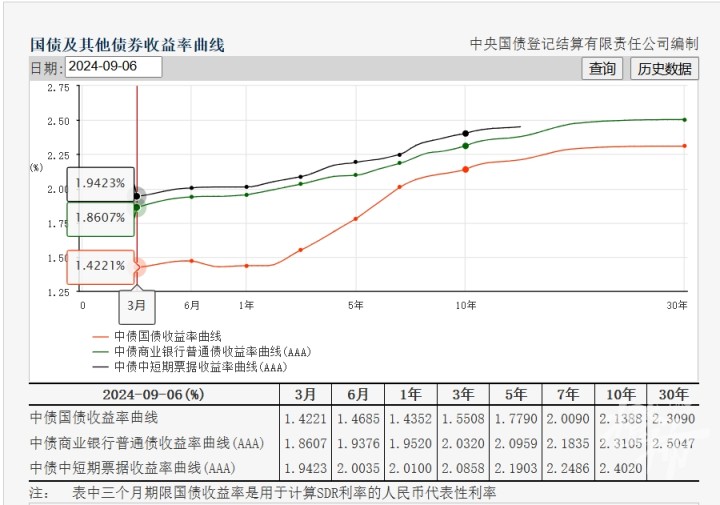Select the 中债国债收益率曲线 table row label

coord(94,418)
